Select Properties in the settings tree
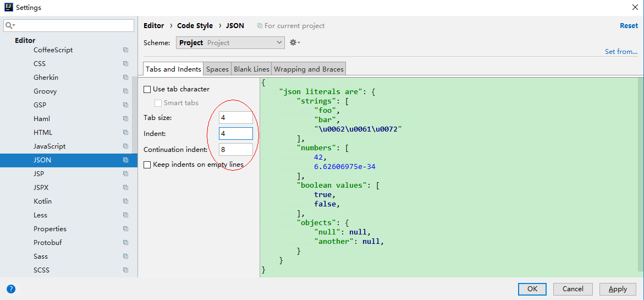The width and height of the screenshot is (644, 300). pyautogui.click(x=50, y=229)
